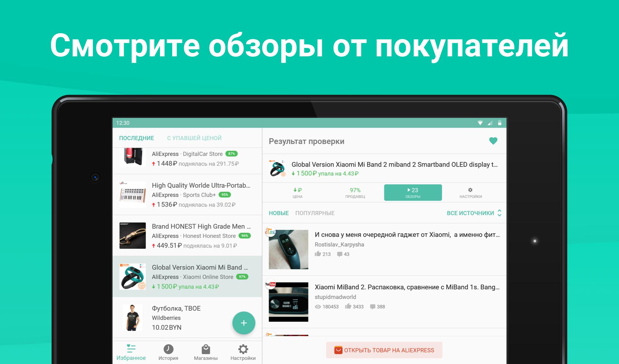Click the comment icon with 388 comments
This screenshot has width=619, height=364.
tap(373, 307)
